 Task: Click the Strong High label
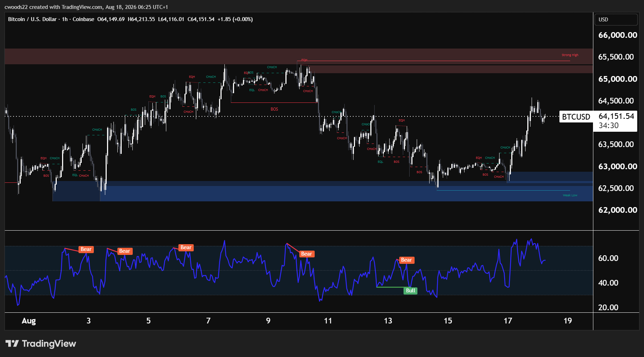tap(570, 55)
